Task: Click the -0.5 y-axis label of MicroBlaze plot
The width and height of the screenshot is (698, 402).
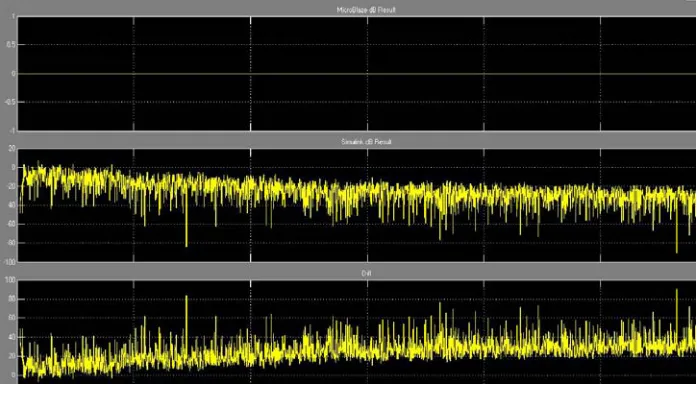Action: pos(10,102)
